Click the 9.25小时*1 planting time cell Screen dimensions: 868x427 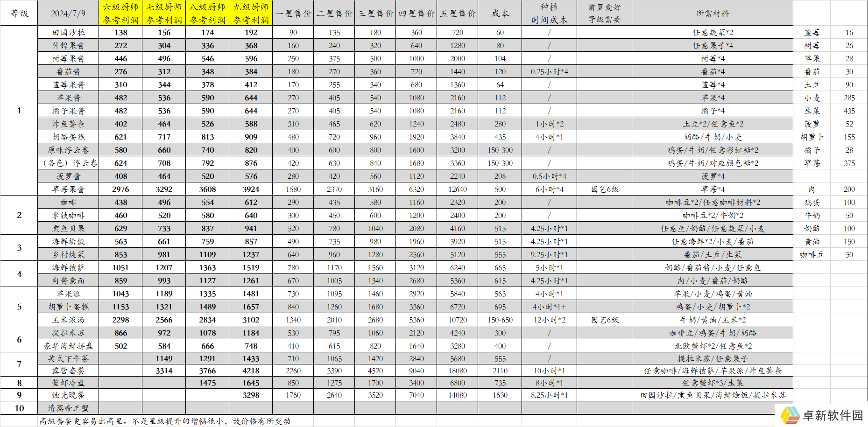pos(549,254)
